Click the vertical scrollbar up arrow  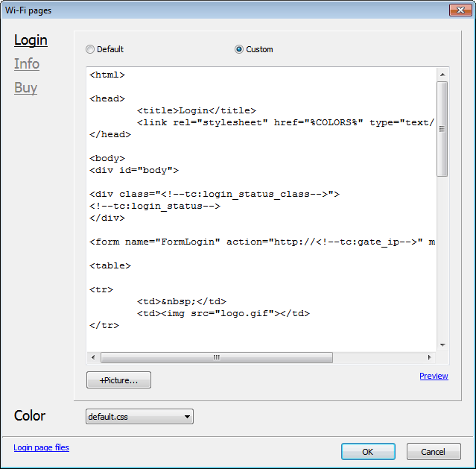tap(442, 75)
